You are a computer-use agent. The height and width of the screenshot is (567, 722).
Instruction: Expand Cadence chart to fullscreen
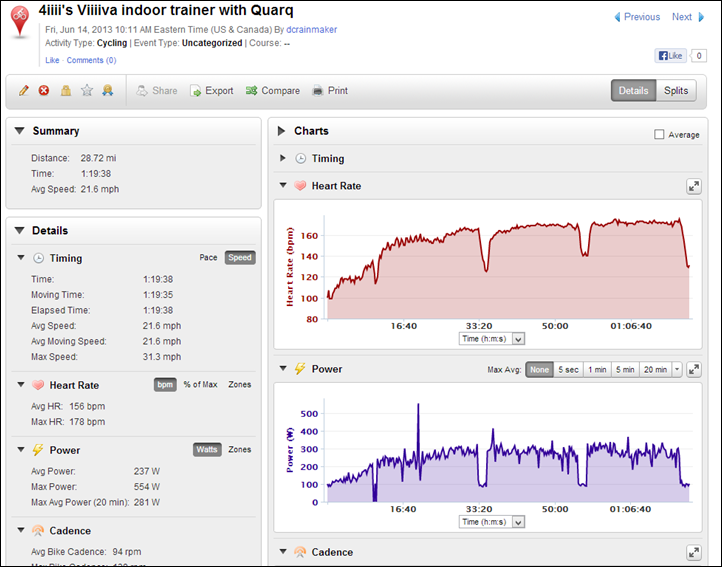pos(693,552)
